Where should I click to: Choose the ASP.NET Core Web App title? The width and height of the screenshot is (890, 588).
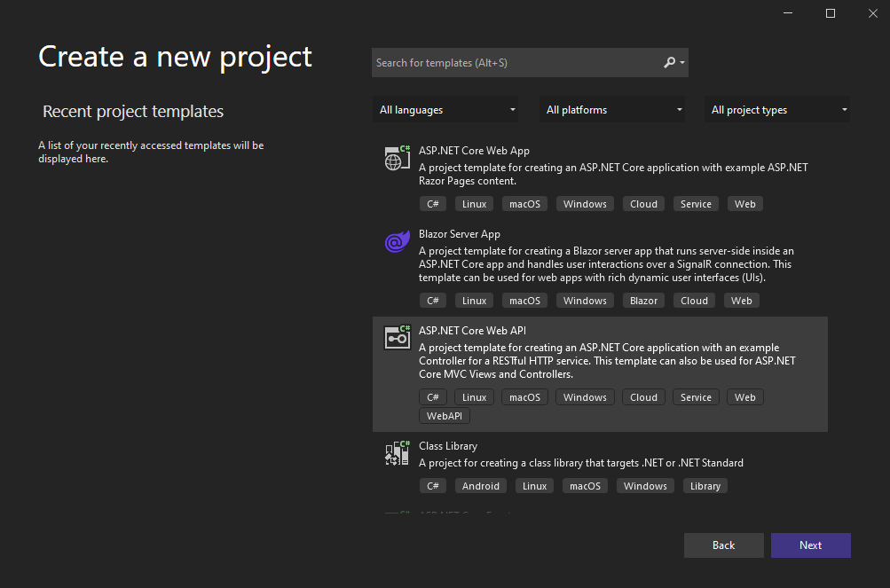click(474, 151)
